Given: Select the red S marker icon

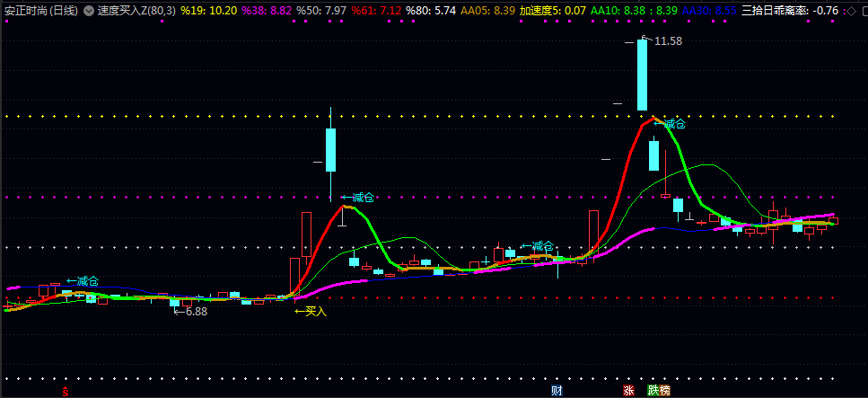Looking at the screenshot, I should (x=66, y=392).
